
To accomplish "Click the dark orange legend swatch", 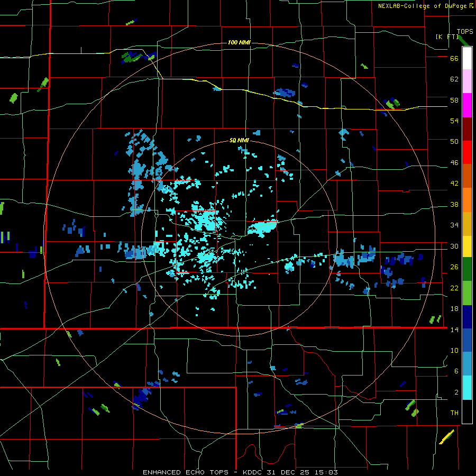I will coord(467,176).
